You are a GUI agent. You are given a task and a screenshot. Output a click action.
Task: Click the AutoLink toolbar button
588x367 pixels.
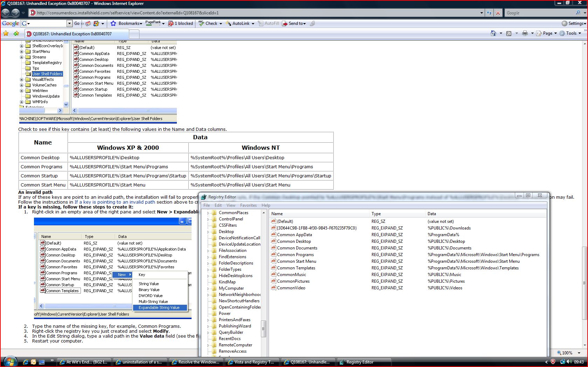238,23
